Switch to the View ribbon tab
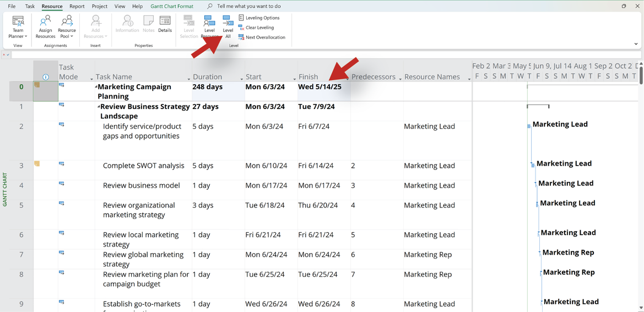This screenshot has width=644, height=312. click(x=120, y=6)
